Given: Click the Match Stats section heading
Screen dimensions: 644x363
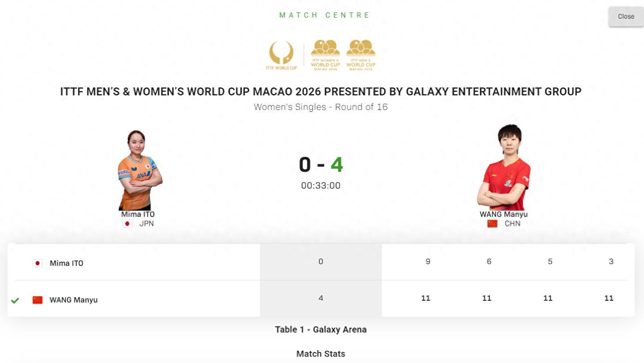Looking at the screenshot, I should 320,354.
